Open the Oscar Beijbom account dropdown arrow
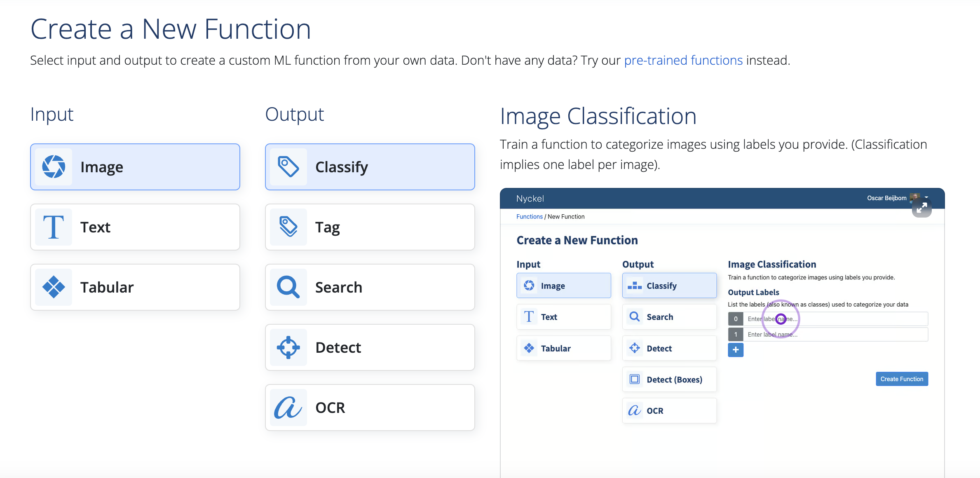The width and height of the screenshot is (980, 478). [x=926, y=197]
